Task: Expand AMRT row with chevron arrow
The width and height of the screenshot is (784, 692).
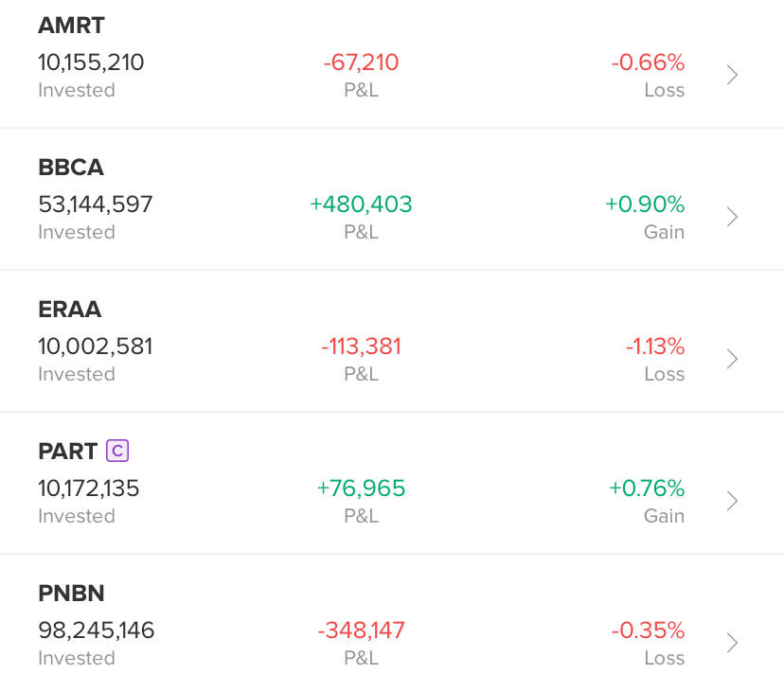Action: [x=732, y=75]
